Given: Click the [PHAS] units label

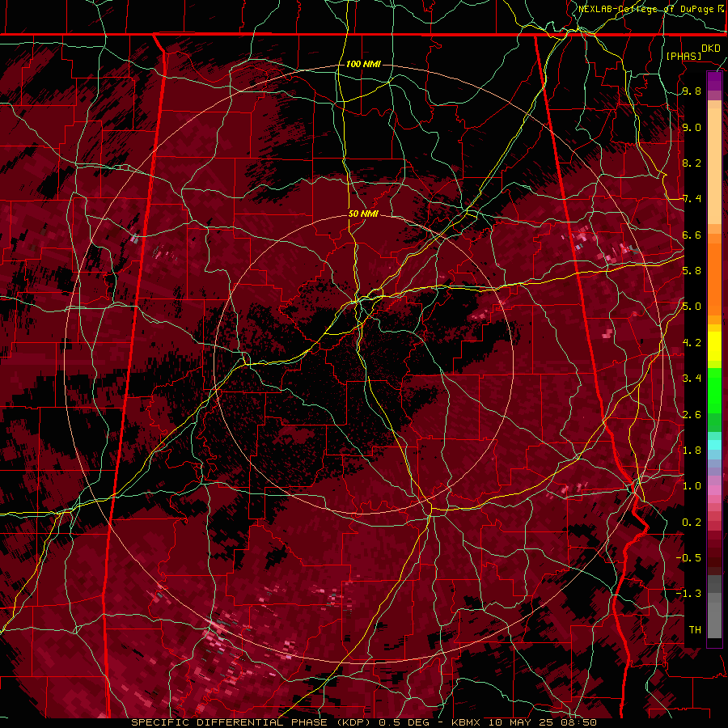Looking at the screenshot, I should (684, 56).
